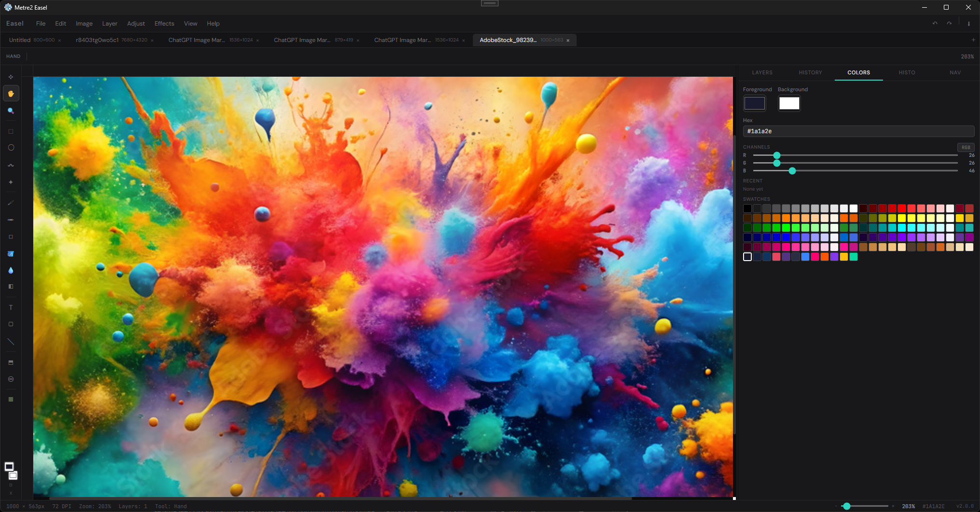Viewport: 980px width, 512px height.
Task: Select the Move tool
Action: pyautogui.click(x=11, y=77)
